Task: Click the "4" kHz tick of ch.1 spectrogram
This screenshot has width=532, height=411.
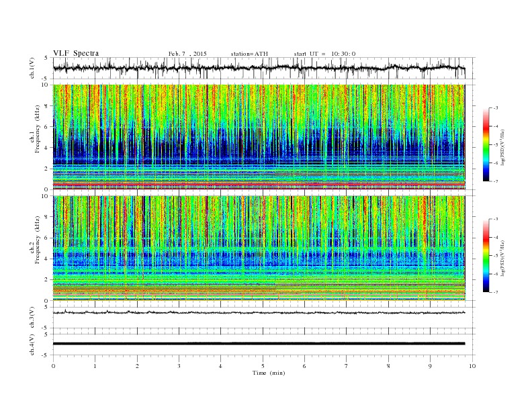Action: (x=47, y=148)
